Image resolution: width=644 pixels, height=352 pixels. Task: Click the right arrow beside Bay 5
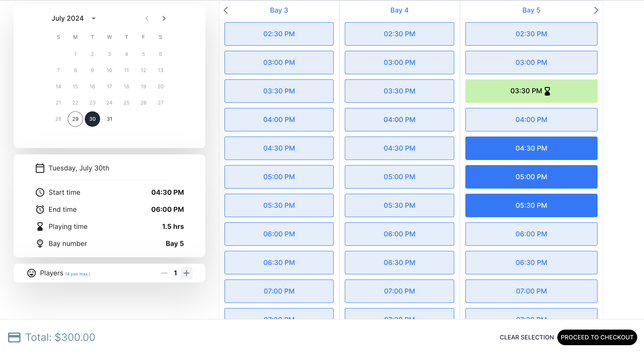[596, 10]
